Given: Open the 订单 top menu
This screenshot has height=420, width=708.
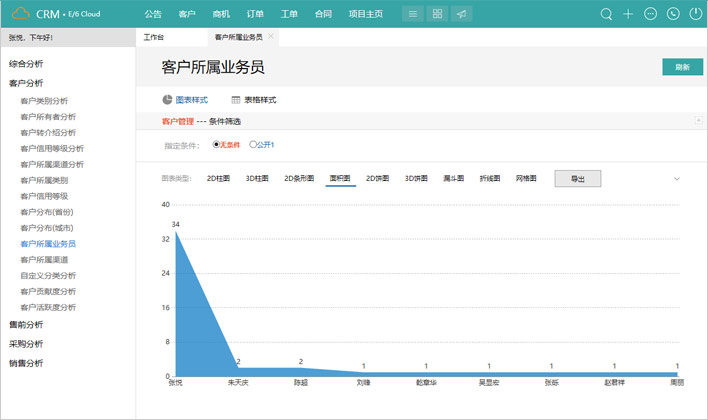Looking at the screenshot, I should click(x=255, y=14).
